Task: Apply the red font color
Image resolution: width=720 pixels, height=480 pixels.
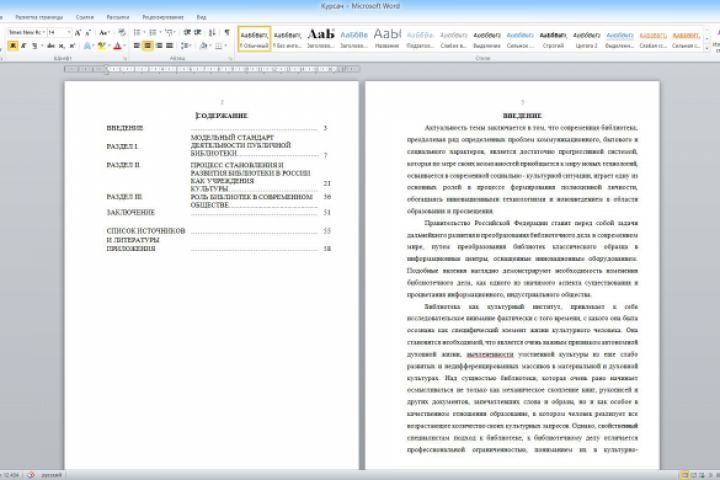Action: 118,45
